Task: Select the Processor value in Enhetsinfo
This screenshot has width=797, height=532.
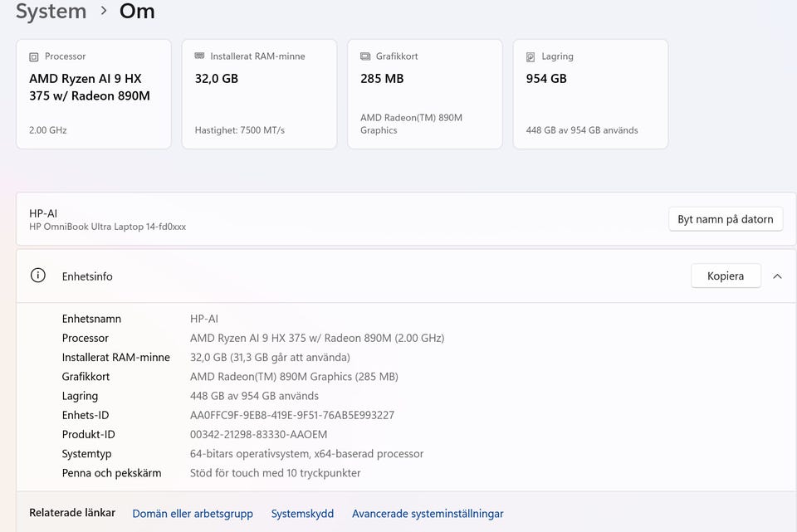Action: pyautogui.click(x=317, y=338)
